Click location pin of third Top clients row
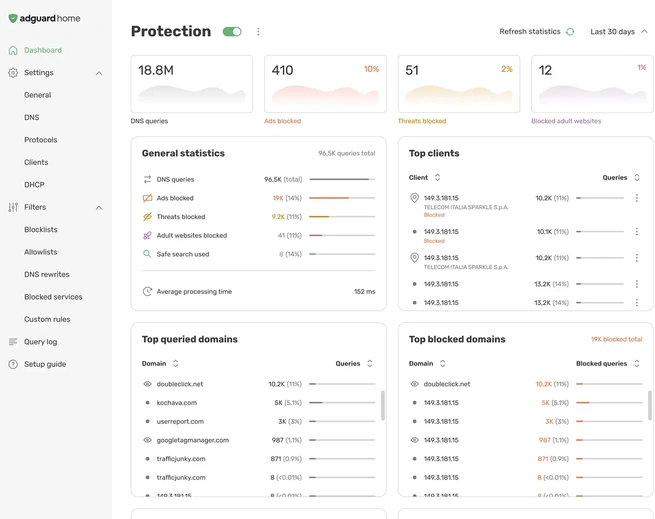Screen dimensions: 655x519 point(414,258)
